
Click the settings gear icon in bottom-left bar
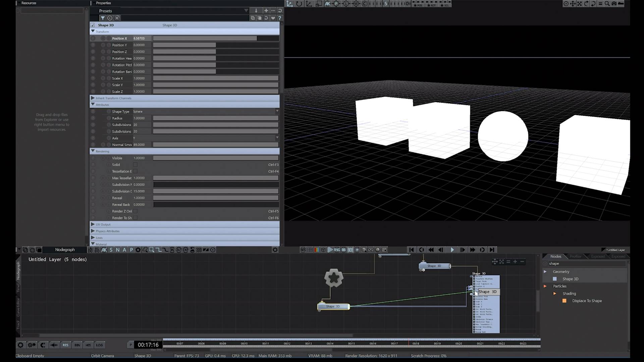20,345
